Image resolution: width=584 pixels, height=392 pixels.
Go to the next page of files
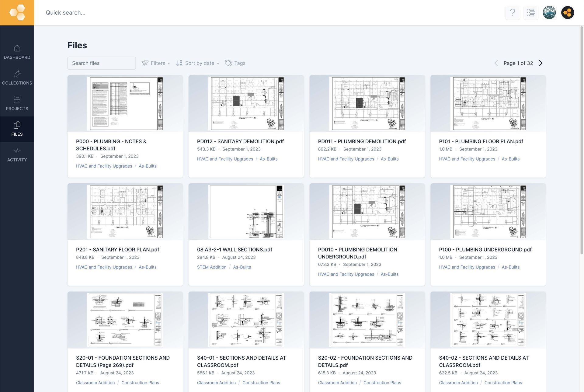(541, 63)
